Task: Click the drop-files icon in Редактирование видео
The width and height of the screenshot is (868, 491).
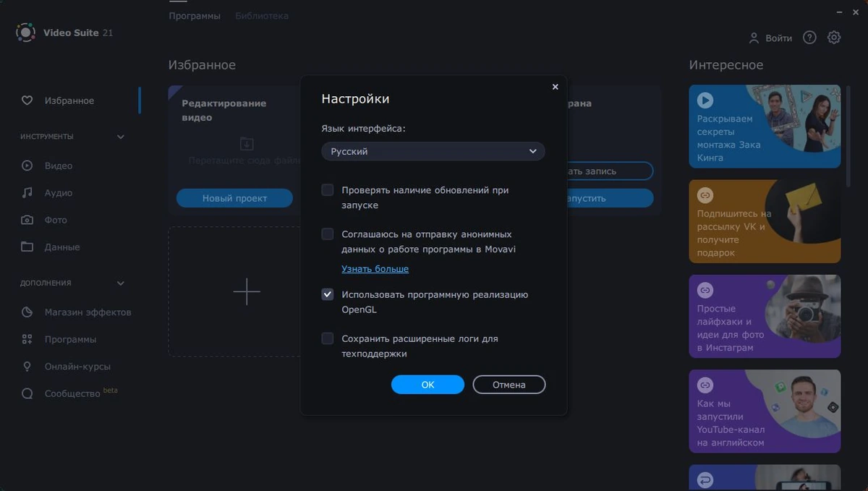Action: point(247,143)
